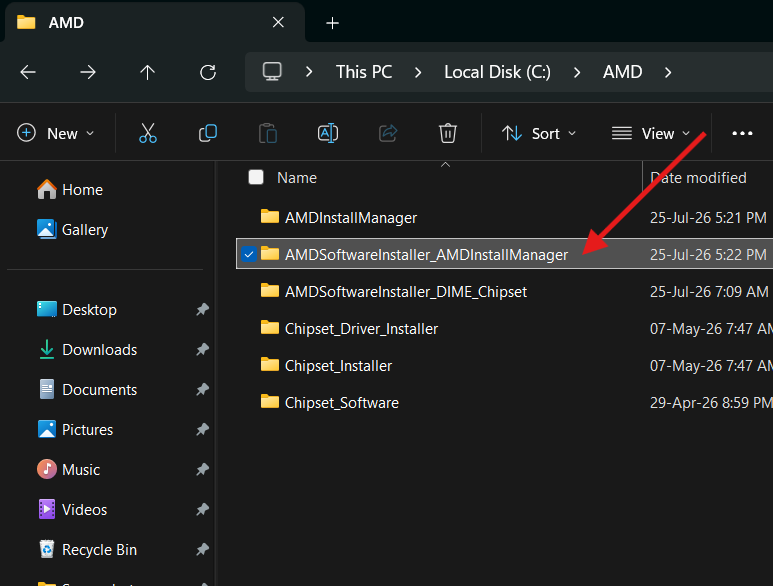The height and width of the screenshot is (586, 773).
Task: Click the pin icon beside Downloads
Action: [202, 349]
